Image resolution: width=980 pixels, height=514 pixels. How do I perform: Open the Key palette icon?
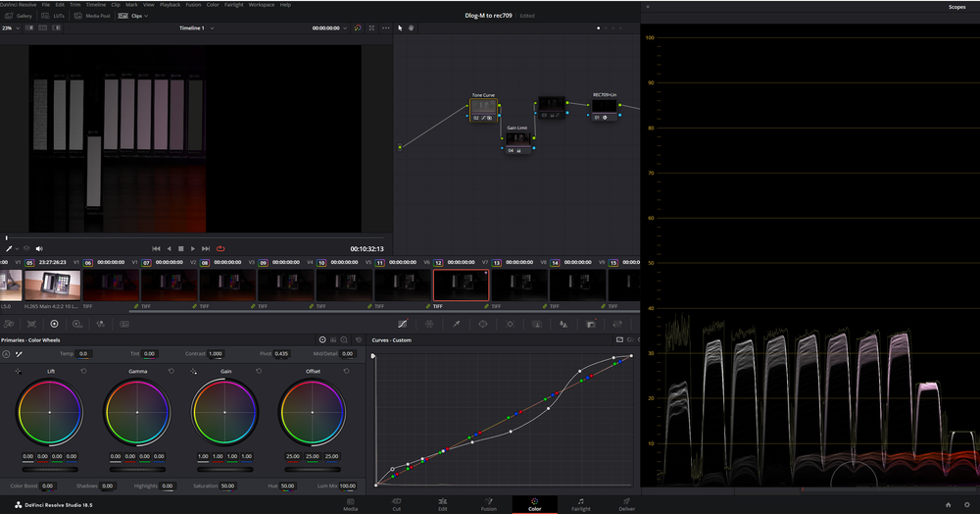click(x=591, y=324)
